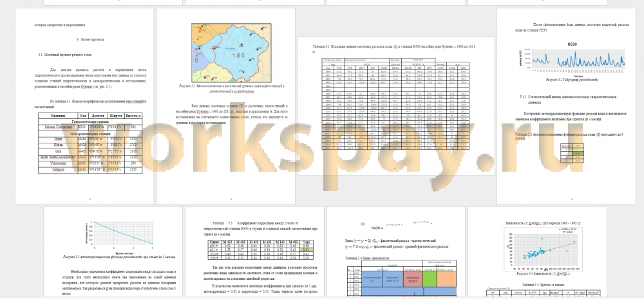Screen dimensions: 644x299
Task: Click the 'Uchcurrumi' meteorological station cell
Action: pos(57,163)
